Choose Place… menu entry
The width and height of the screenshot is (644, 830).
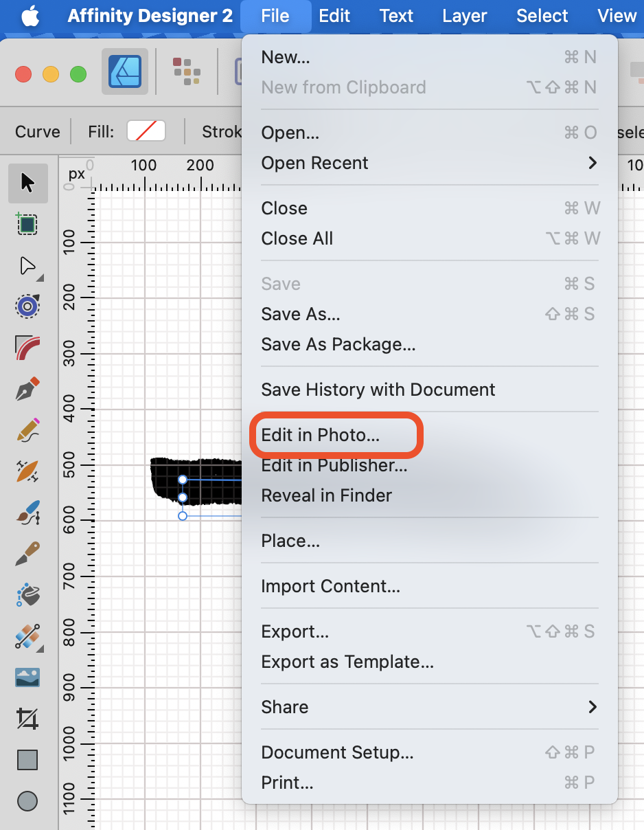pos(430,541)
